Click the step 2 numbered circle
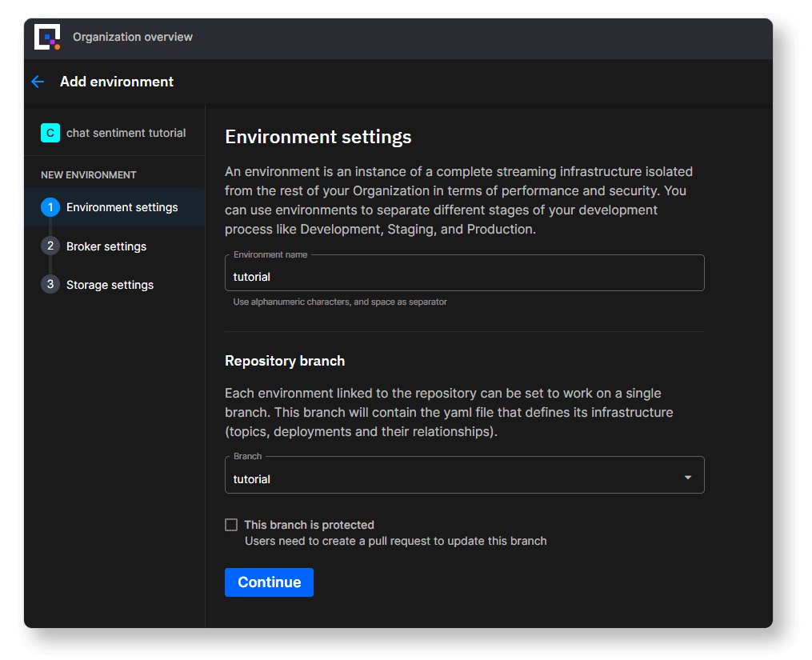Screen dimensions: 812x660 click(x=52, y=246)
